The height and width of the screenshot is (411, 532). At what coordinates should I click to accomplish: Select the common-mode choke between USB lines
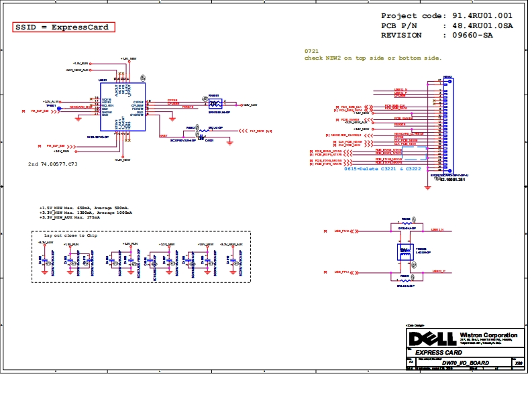pos(405,252)
